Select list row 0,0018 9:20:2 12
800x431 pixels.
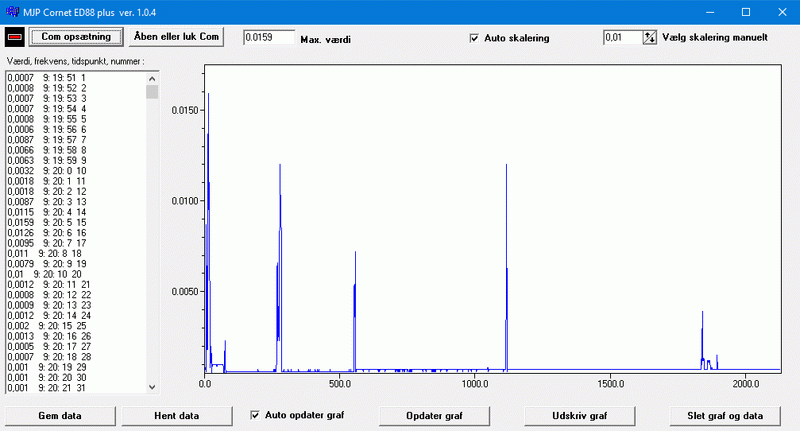pos(76,192)
